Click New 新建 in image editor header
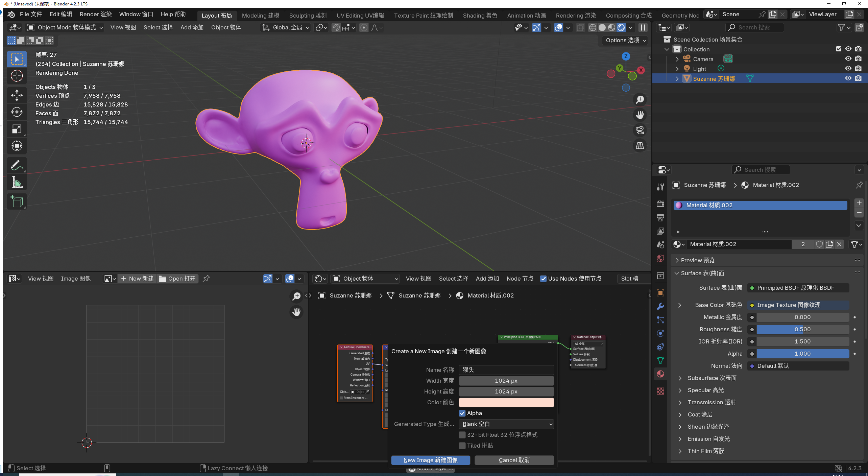868x476 pixels. 137,279
